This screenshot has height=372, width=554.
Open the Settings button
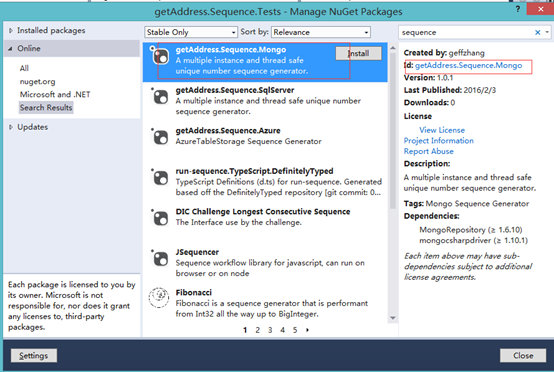click(x=34, y=355)
